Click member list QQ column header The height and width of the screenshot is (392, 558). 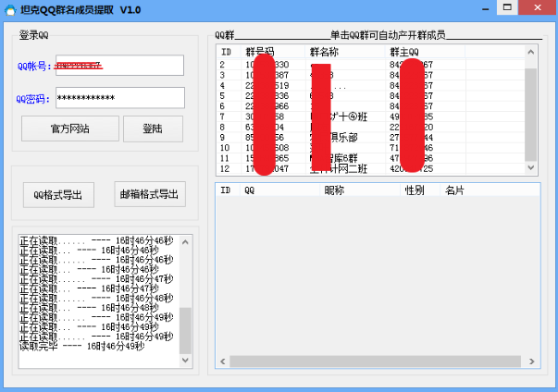click(279, 190)
